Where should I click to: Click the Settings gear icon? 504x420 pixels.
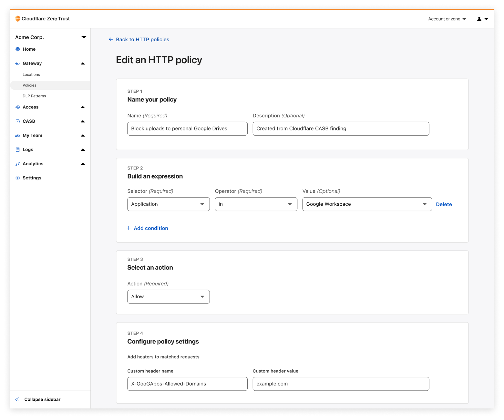[18, 178]
